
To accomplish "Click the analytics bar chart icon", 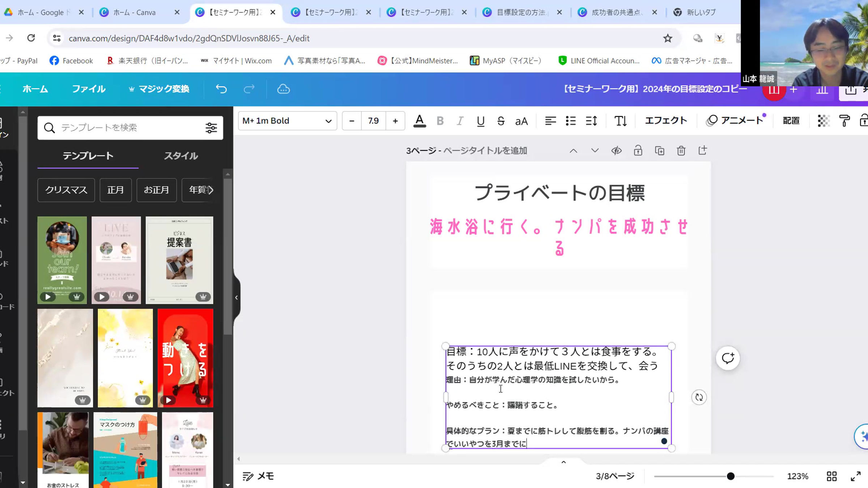I will point(822,90).
